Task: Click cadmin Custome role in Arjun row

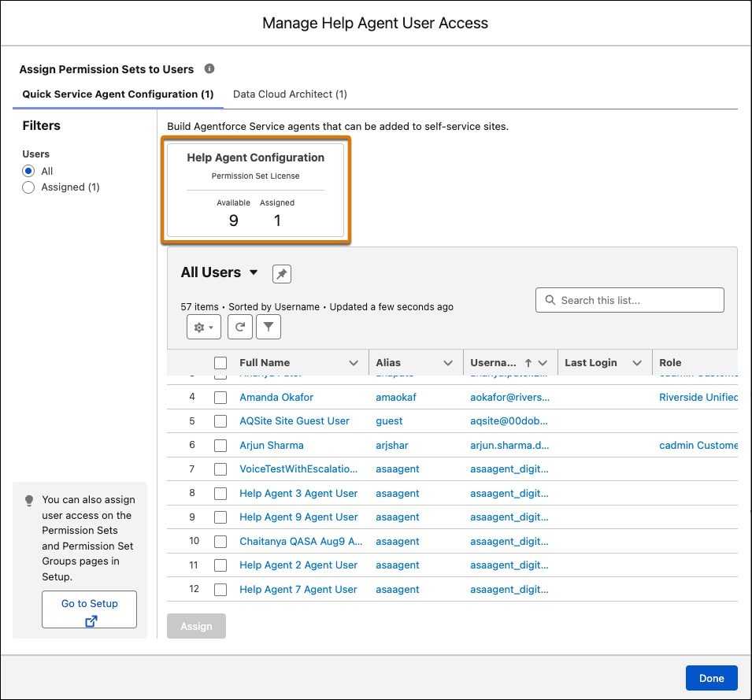Action: [x=698, y=445]
